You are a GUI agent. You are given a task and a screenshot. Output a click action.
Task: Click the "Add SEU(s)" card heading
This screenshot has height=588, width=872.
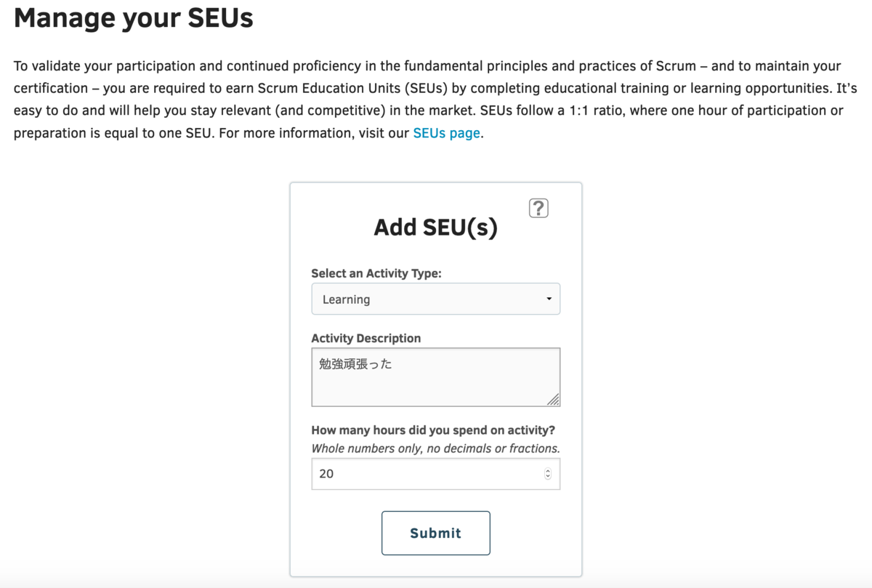coord(436,227)
